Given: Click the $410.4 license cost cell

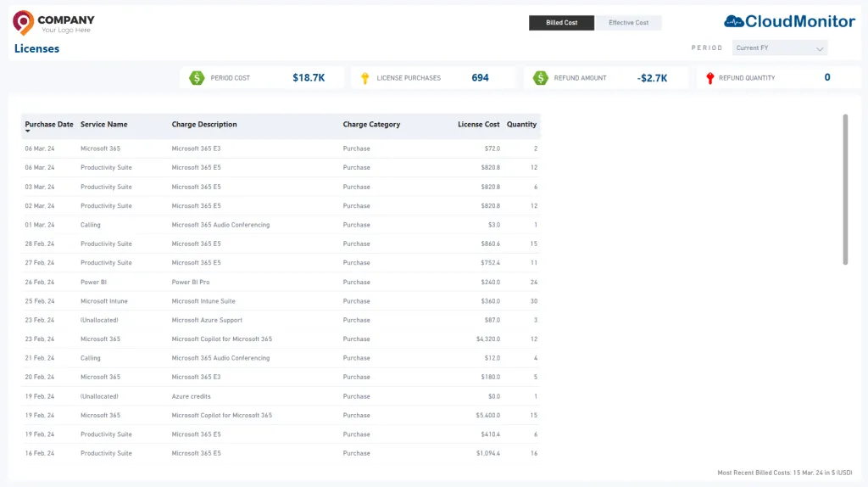Looking at the screenshot, I should (491, 434).
